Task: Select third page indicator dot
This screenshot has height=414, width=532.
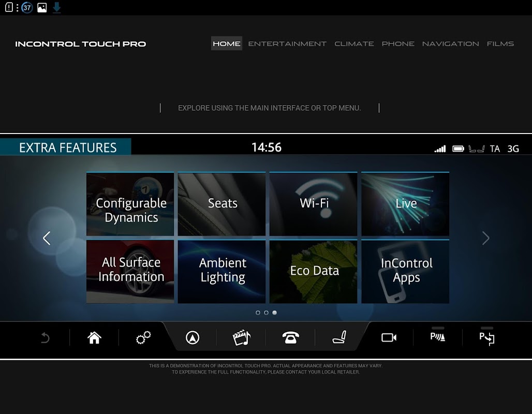Action: click(x=274, y=313)
